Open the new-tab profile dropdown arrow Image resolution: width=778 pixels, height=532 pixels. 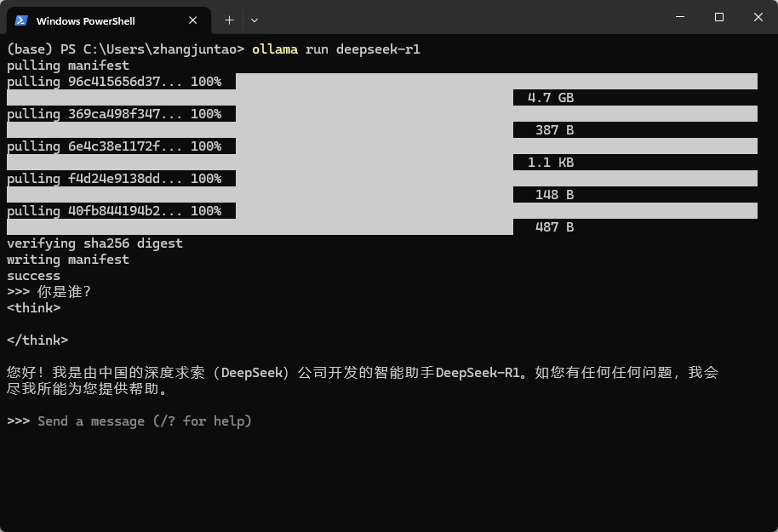pyautogui.click(x=254, y=20)
